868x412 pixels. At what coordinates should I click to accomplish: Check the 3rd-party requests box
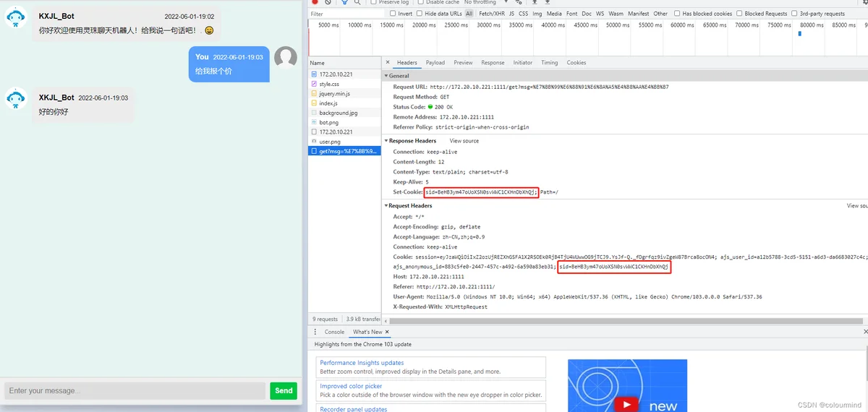point(794,14)
